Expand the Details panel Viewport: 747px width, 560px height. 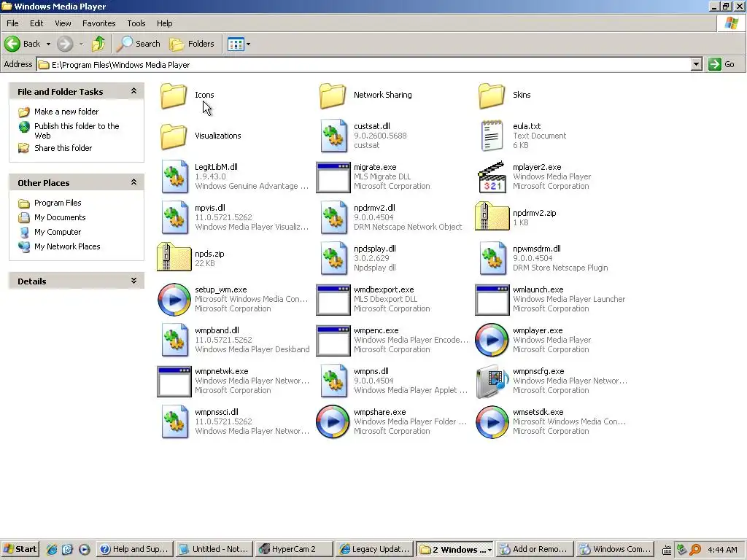click(134, 281)
